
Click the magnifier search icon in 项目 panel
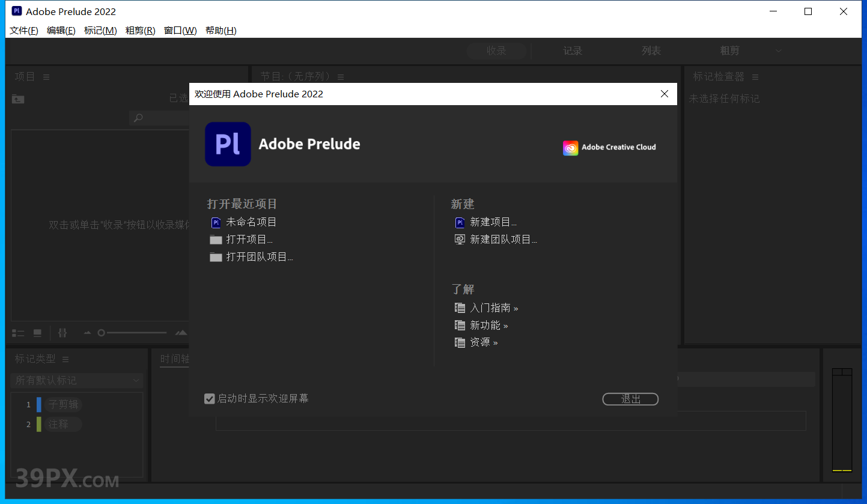138,118
